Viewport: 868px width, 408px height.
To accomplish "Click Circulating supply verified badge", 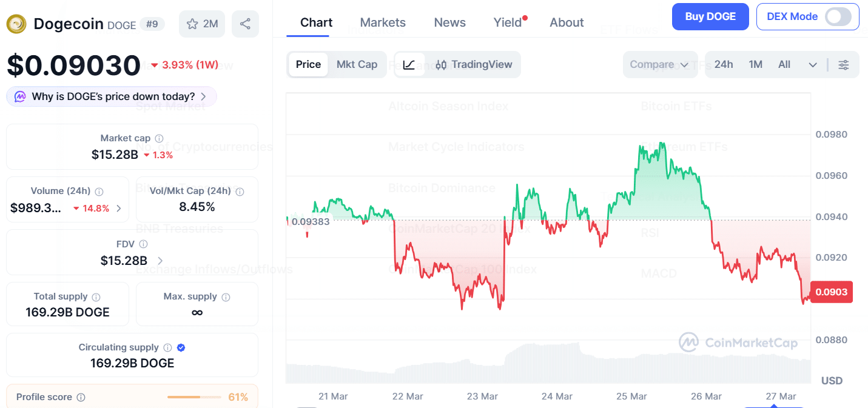I will tap(181, 347).
